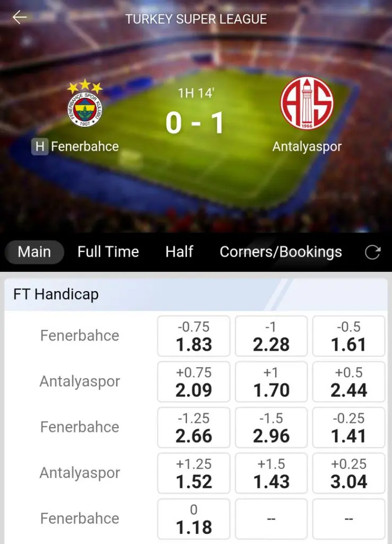Tap the 0 - 1 live score
This screenshot has height=544, width=392.
[x=195, y=123]
